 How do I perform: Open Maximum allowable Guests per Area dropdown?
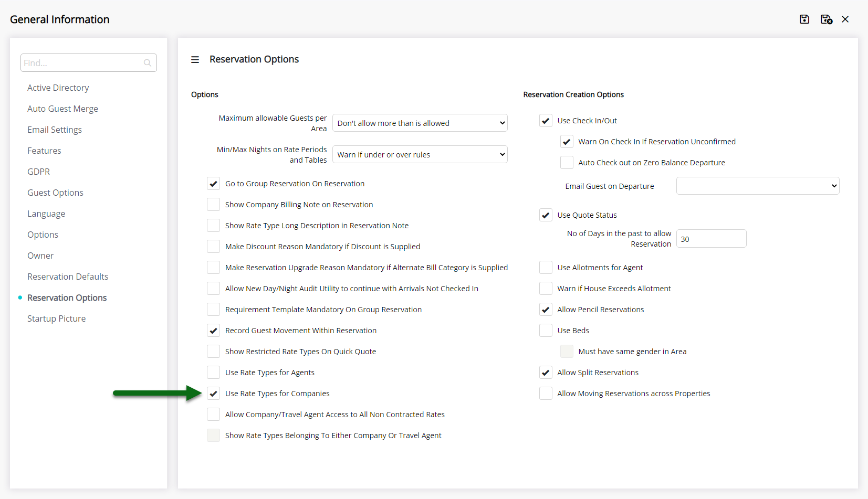coord(420,123)
